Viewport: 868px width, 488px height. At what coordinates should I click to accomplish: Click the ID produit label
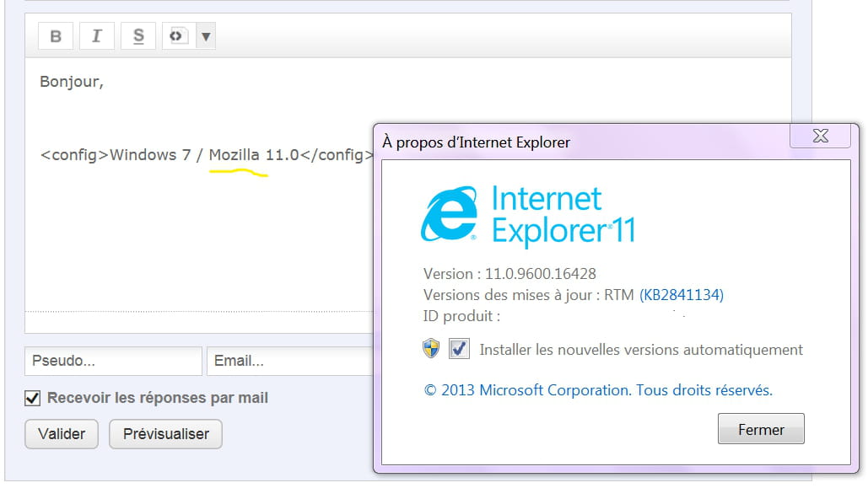[461, 316]
